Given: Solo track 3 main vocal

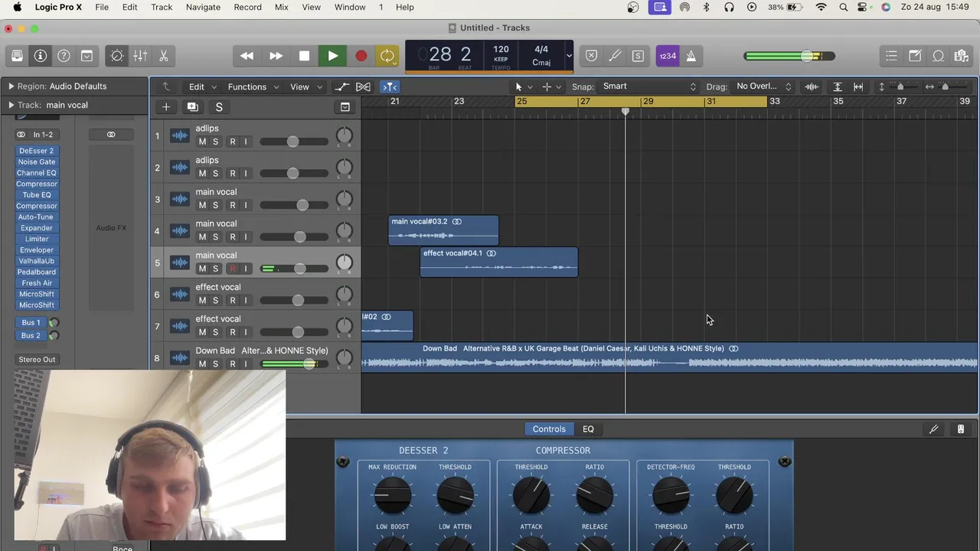Looking at the screenshot, I should click(x=215, y=205).
